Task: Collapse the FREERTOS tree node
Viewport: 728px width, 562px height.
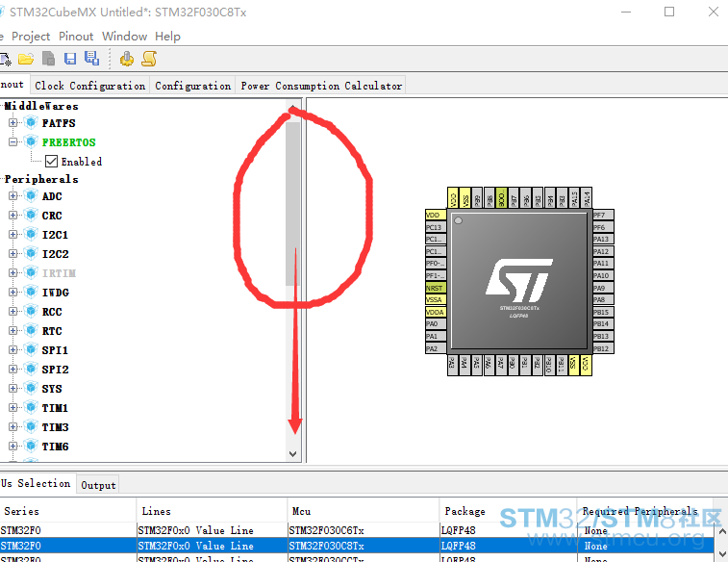Action: click(x=13, y=141)
